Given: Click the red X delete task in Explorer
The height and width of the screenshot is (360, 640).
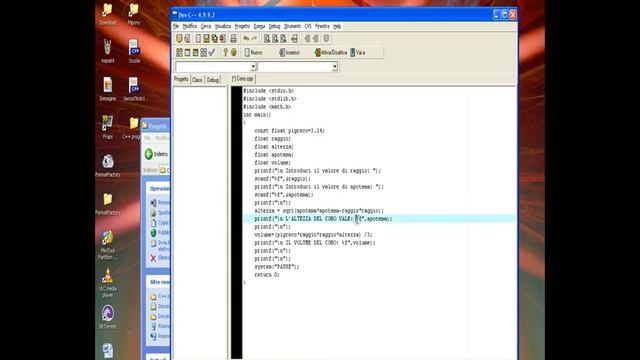Looking at the screenshot, I should [153, 258].
